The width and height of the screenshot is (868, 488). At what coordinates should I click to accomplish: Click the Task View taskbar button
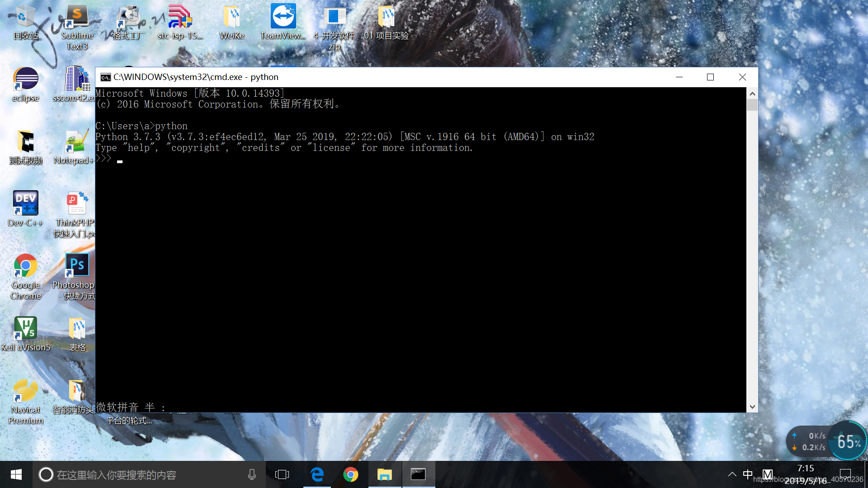pyautogui.click(x=282, y=474)
